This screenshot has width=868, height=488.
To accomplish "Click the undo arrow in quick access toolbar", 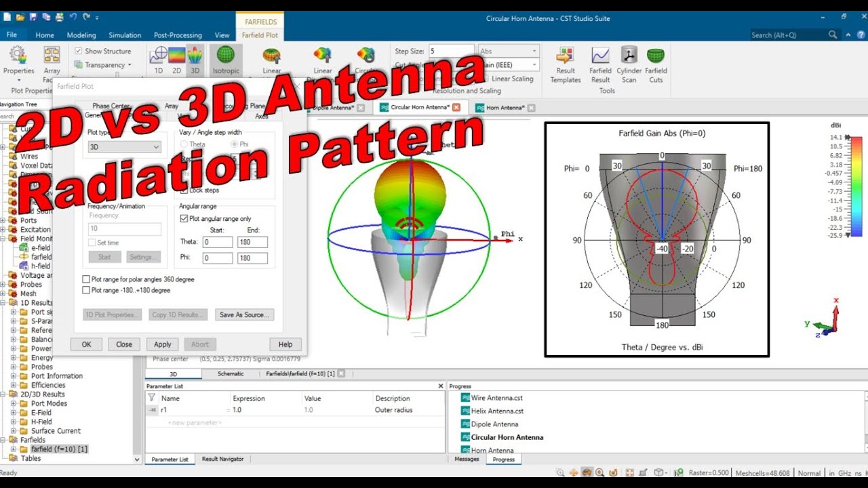I will [73, 16].
